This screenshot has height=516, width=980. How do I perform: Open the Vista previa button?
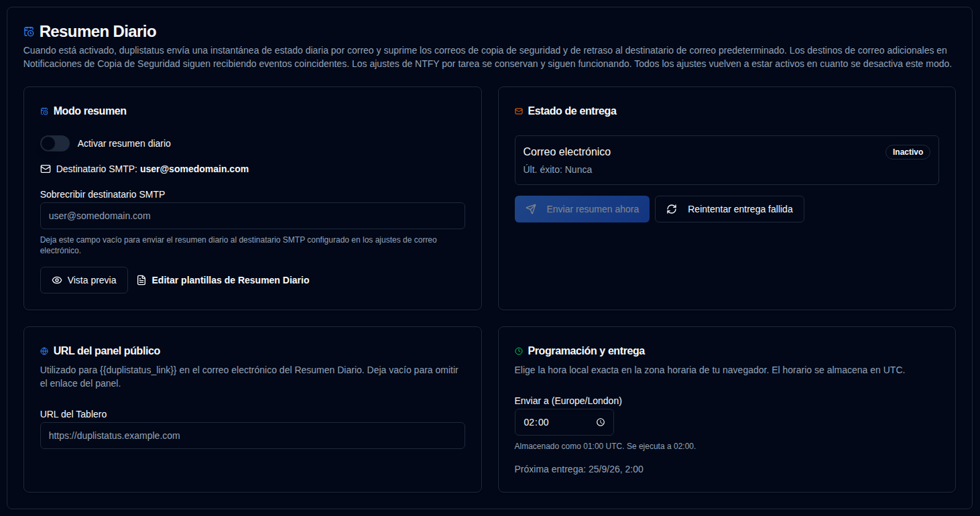tap(84, 280)
